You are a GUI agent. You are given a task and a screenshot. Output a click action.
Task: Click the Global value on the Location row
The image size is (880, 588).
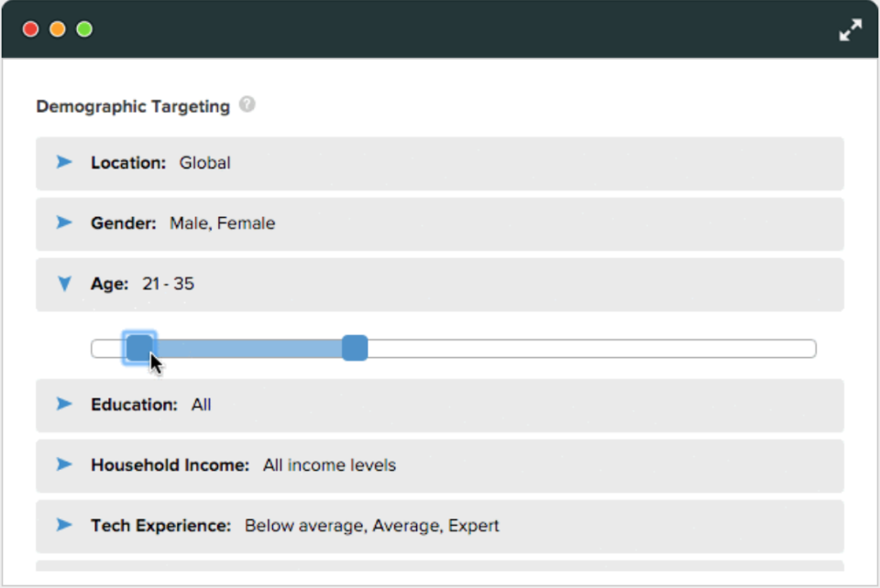[204, 162]
